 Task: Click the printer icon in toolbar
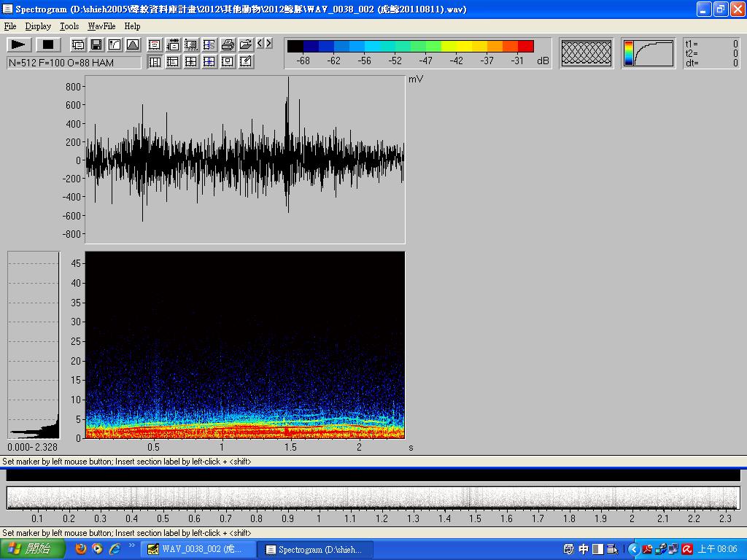point(228,45)
